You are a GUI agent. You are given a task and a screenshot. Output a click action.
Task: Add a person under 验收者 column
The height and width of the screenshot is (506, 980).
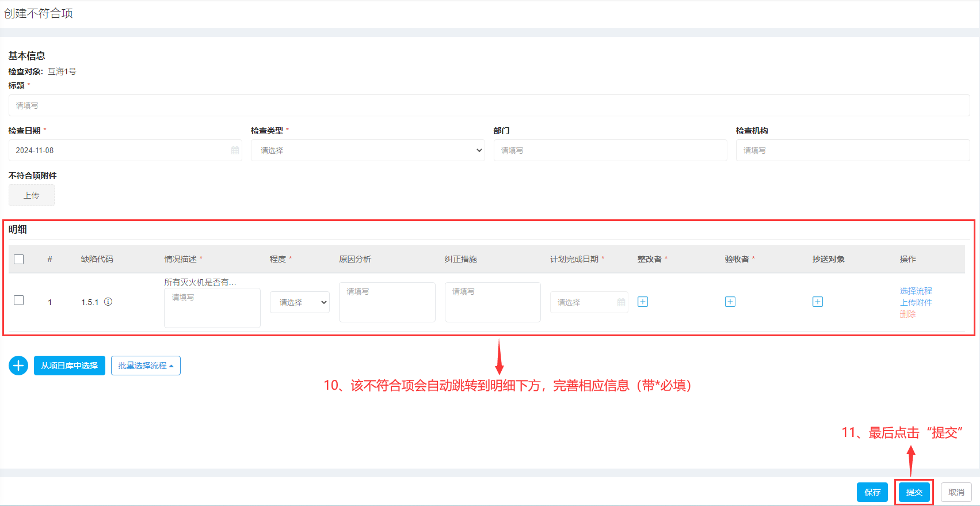click(x=730, y=302)
